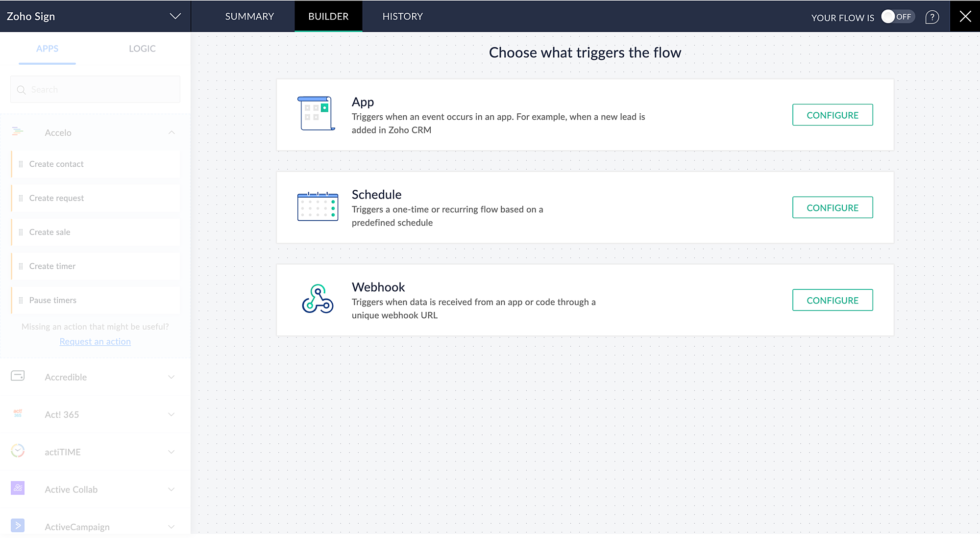Click the Schedule calendar icon
Screen dimensions: 980x538
318,206
